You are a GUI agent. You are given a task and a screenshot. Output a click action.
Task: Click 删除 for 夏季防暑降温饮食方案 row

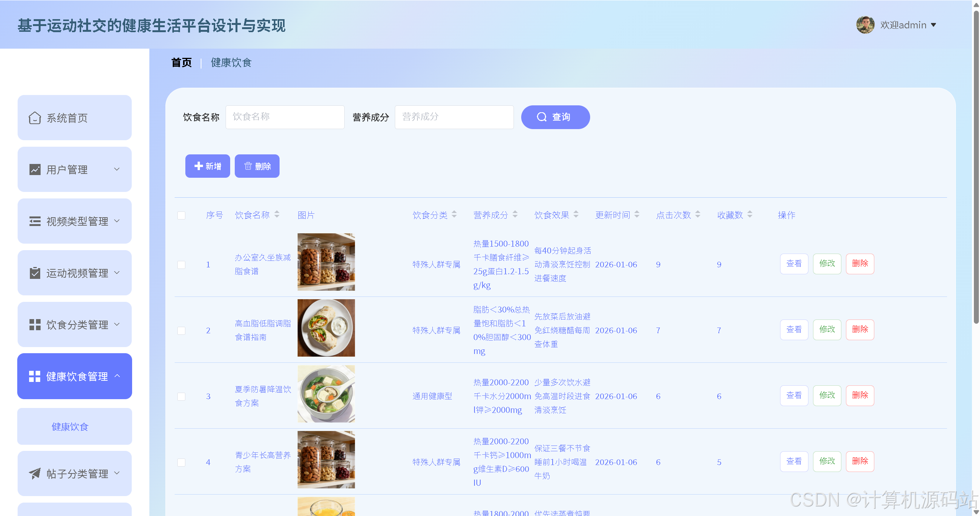(860, 395)
